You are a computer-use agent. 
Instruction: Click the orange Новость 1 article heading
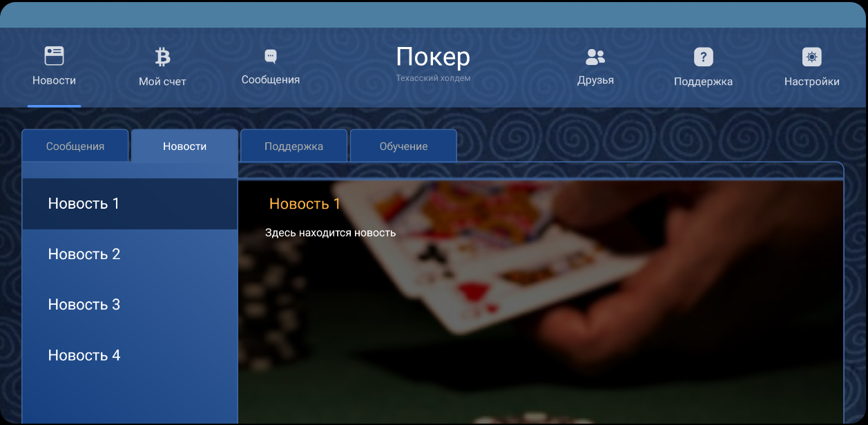pyautogui.click(x=305, y=204)
